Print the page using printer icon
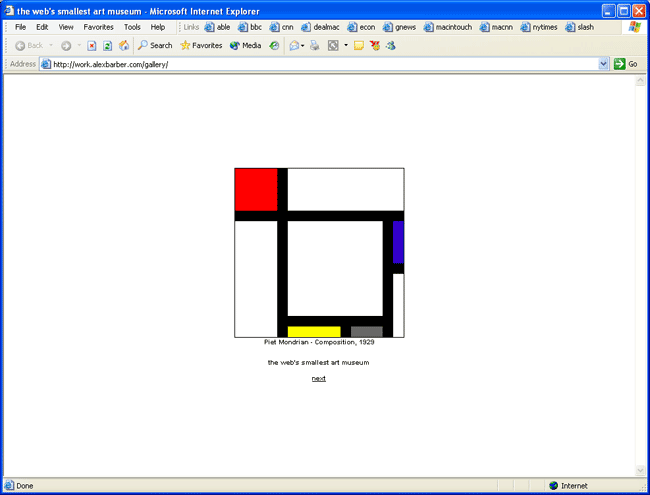650x495 pixels. click(315, 46)
